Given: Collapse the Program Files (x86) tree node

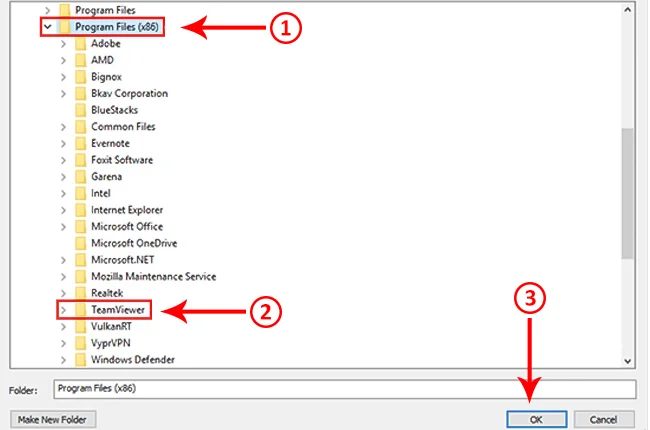Looking at the screenshot, I should coord(47,29).
